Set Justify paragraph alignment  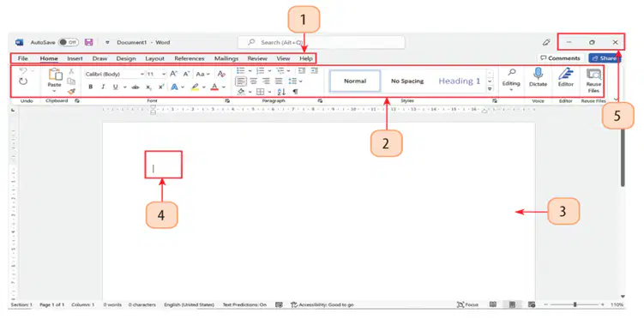click(x=279, y=81)
